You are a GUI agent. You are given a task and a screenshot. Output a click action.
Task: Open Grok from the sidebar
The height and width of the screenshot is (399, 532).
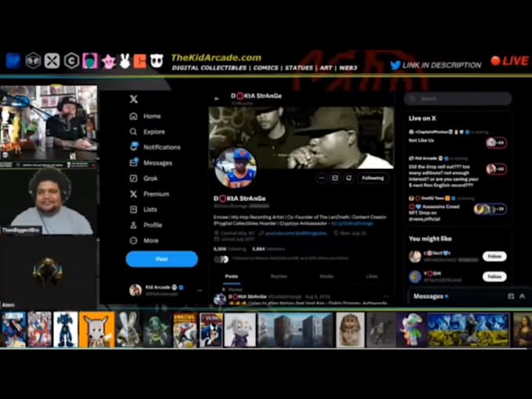(x=143, y=178)
